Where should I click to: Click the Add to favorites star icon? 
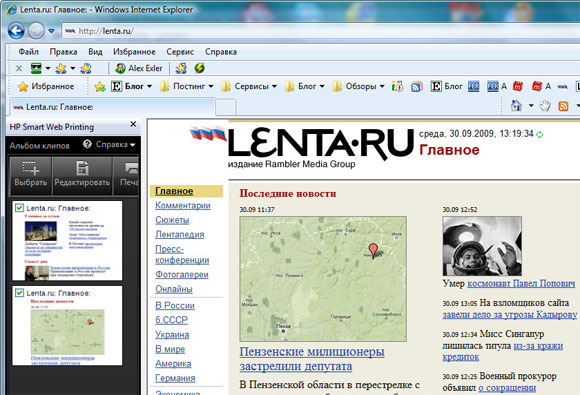tap(100, 87)
